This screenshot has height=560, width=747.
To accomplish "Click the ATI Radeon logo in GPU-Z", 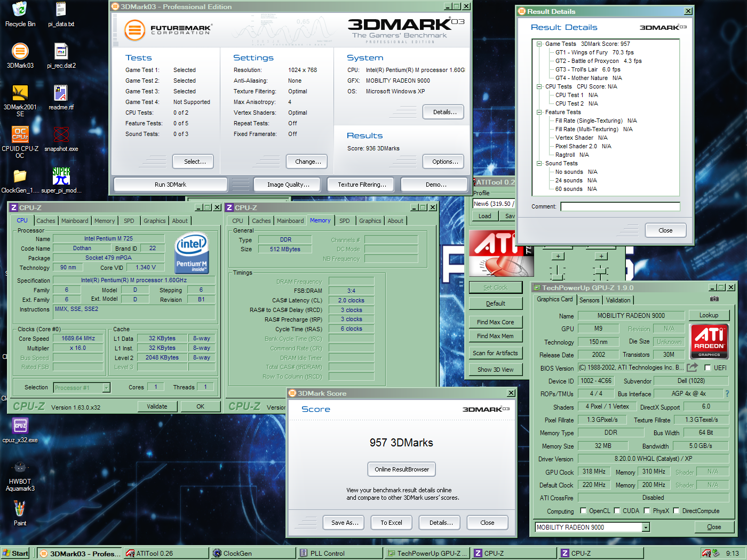I will pos(709,341).
